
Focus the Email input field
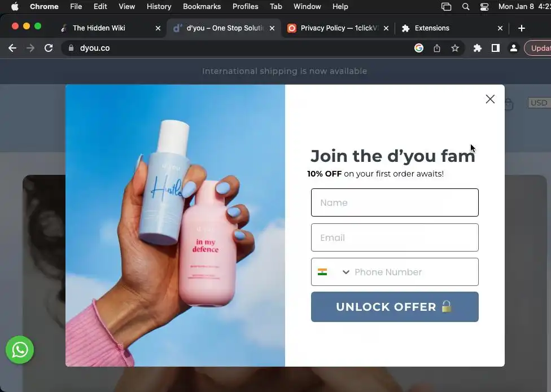click(395, 237)
